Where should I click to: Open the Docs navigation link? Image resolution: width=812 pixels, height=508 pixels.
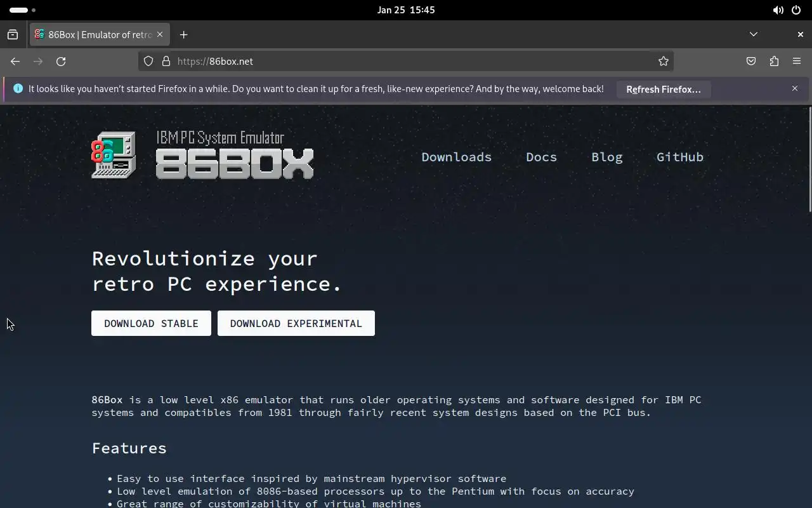click(x=541, y=157)
